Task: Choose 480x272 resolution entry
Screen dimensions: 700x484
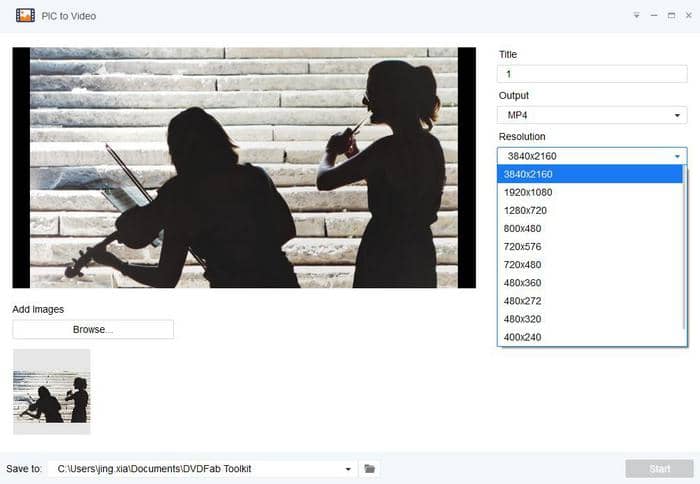Action: pyautogui.click(x=590, y=301)
